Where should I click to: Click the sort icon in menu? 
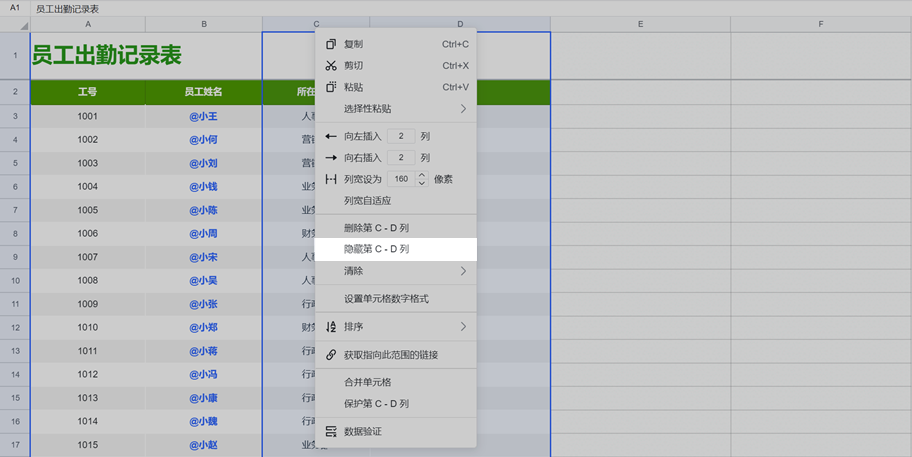click(x=331, y=327)
